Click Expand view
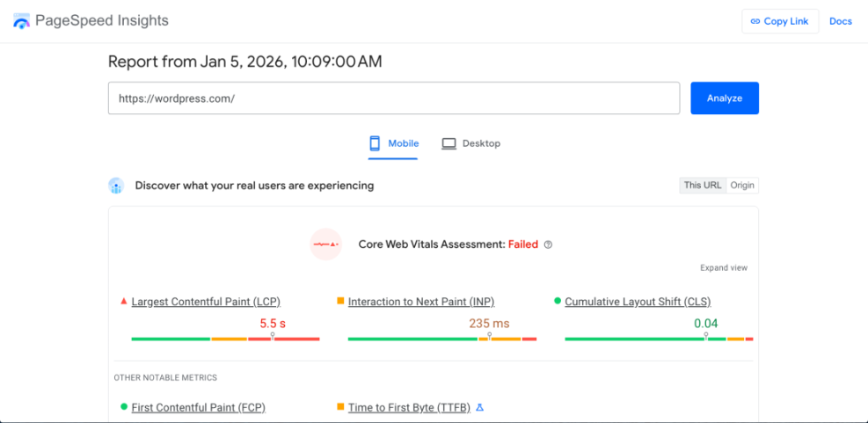Image resolution: width=868 pixels, height=423 pixels. click(724, 268)
